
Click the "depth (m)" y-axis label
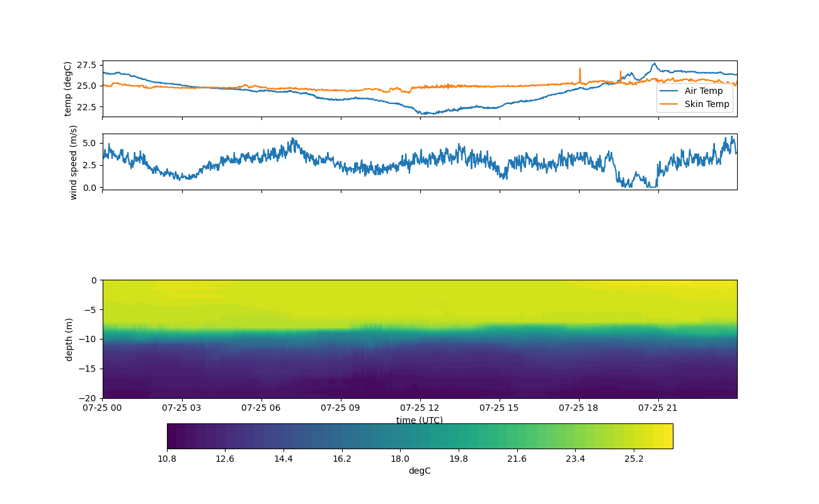pos(69,339)
